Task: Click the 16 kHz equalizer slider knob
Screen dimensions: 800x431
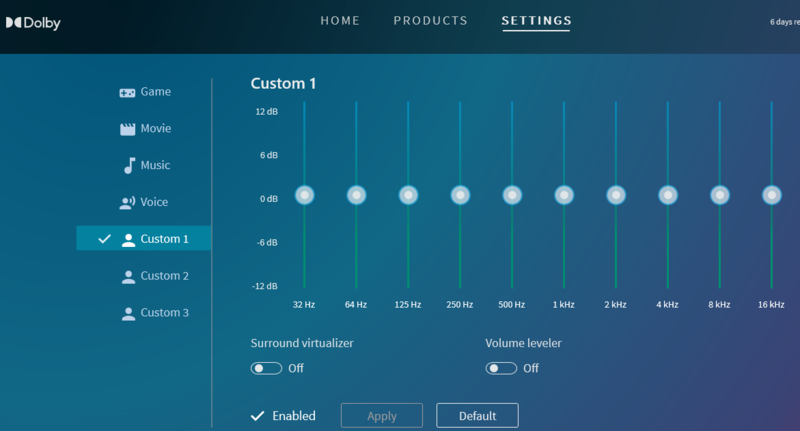Action: coord(771,195)
